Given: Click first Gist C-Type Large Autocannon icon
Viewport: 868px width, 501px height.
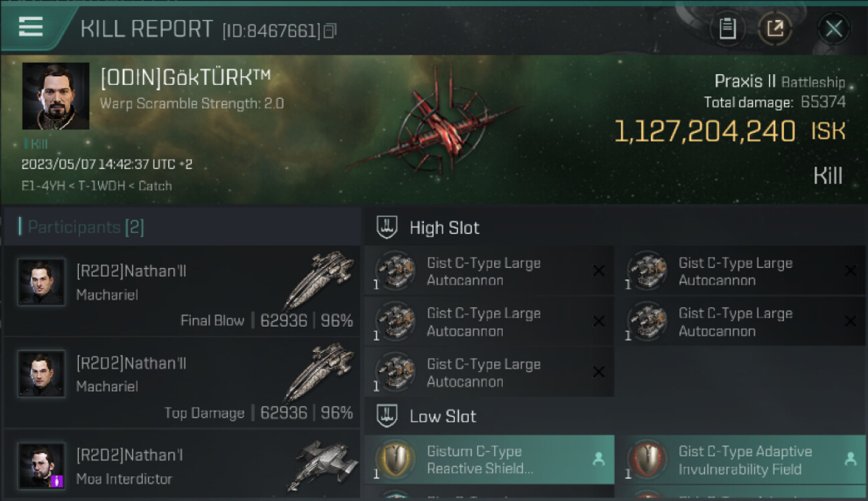Looking at the screenshot, I should click(x=395, y=271).
